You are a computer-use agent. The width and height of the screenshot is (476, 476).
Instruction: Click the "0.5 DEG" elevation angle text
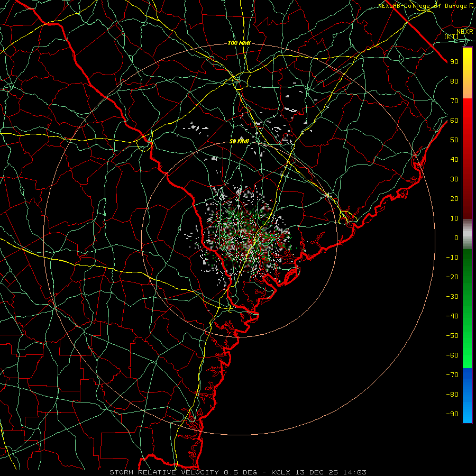point(241,472)
